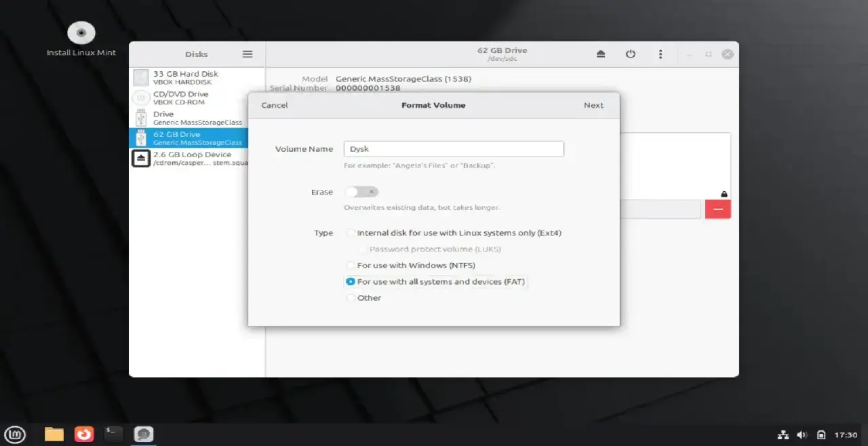
Task: Edit the Volume Name field showing Dysk
Action: [453, 148]
